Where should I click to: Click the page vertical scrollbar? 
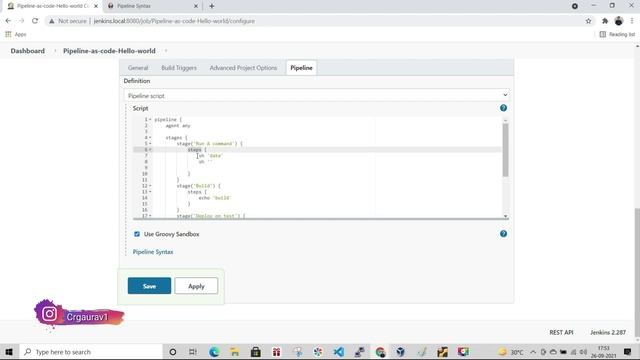tap(637, 273)
